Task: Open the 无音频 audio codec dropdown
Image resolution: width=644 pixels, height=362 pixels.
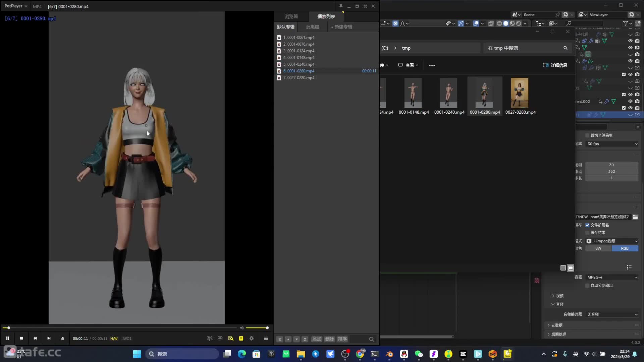Action: point(612,314)
